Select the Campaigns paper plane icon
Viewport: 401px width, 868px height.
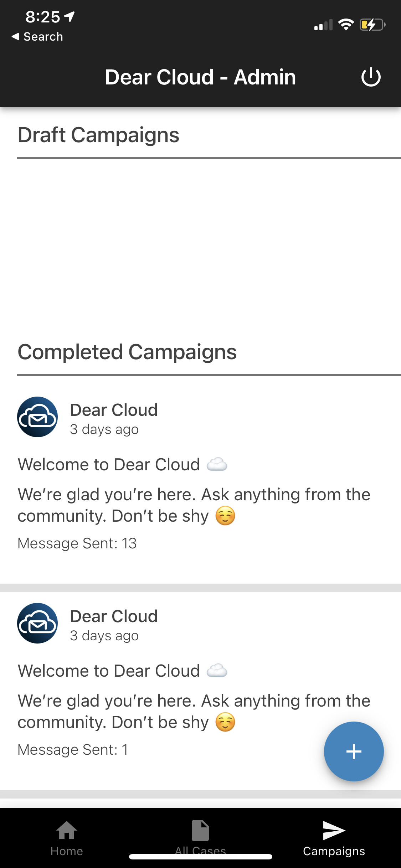334,830
